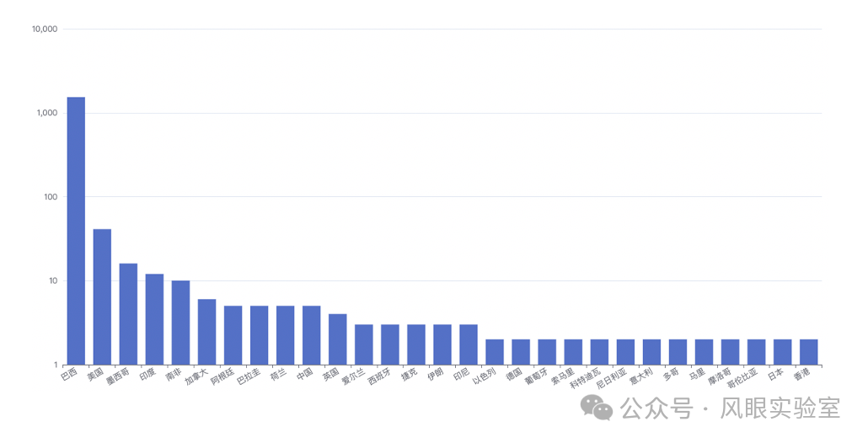Click the bar for 爱尔兰
The height and width of the screenshot is (443, 868).
(363, 344)
